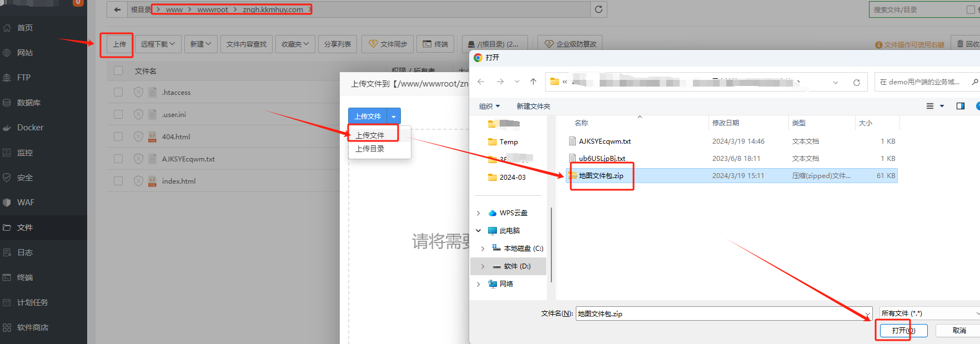
Task: Click the blue 上传文件 button
Action: pos(368,116)
